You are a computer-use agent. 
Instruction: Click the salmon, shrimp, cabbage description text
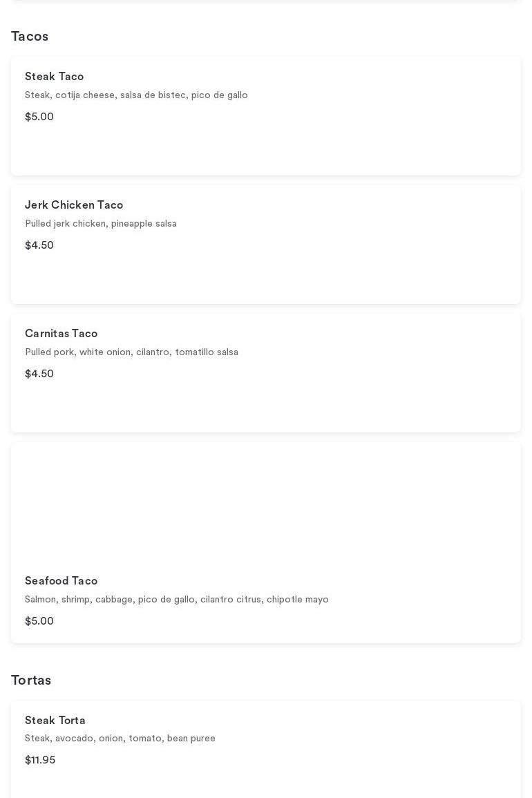point(176,600)
